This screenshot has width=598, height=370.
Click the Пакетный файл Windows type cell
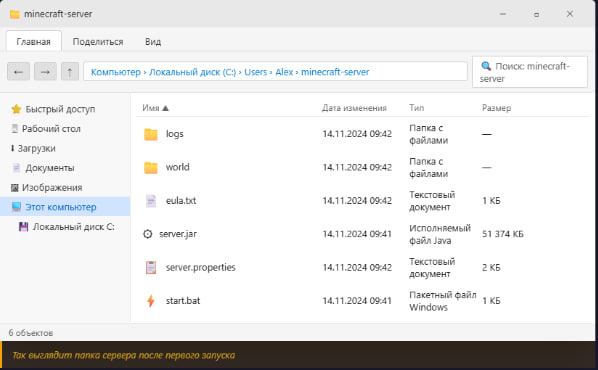pos(443,301)
